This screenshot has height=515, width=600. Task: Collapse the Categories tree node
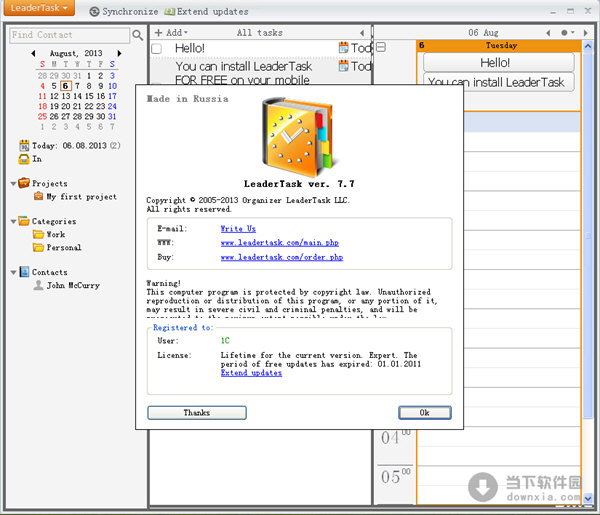13,222
